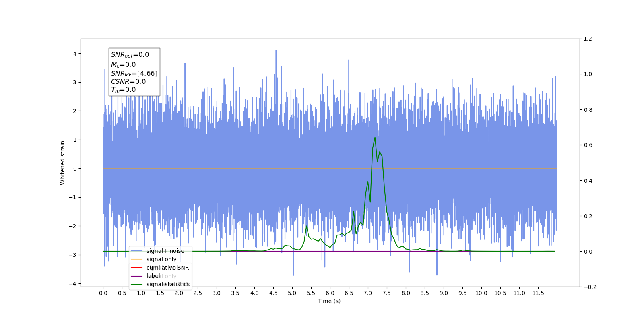This screenshot has width=644, height=322.
Task: Click the Tm=0.0 annotation line
Action: tap(123, 90)
